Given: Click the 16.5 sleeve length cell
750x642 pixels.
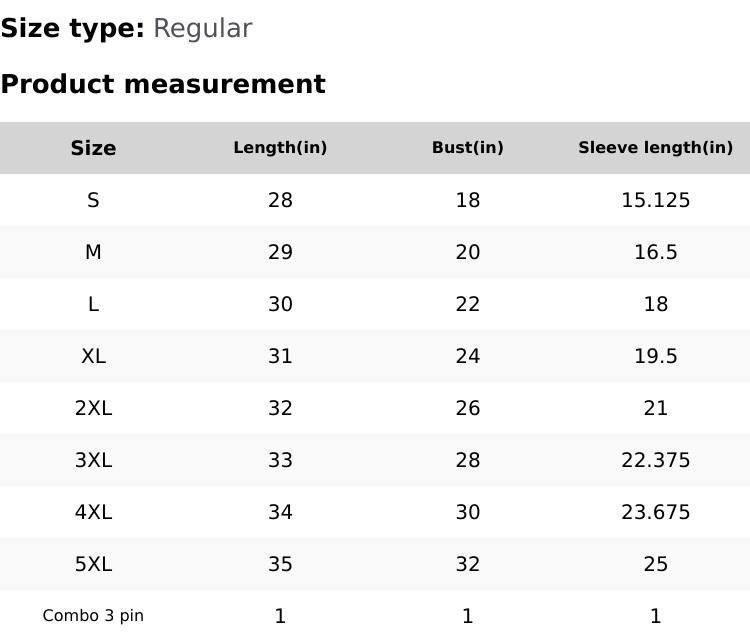Looking at the screenshot, I should (655, 252).
